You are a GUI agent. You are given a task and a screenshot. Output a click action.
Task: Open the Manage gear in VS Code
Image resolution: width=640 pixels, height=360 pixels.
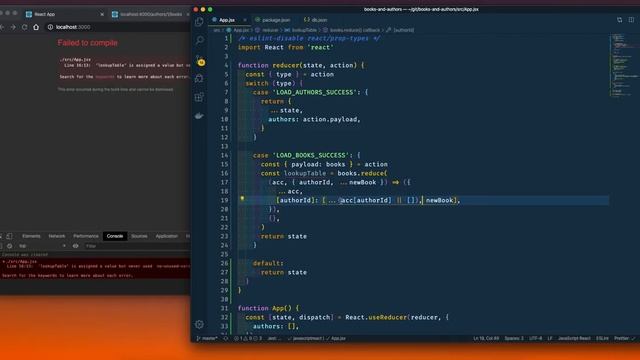(199, 324)
